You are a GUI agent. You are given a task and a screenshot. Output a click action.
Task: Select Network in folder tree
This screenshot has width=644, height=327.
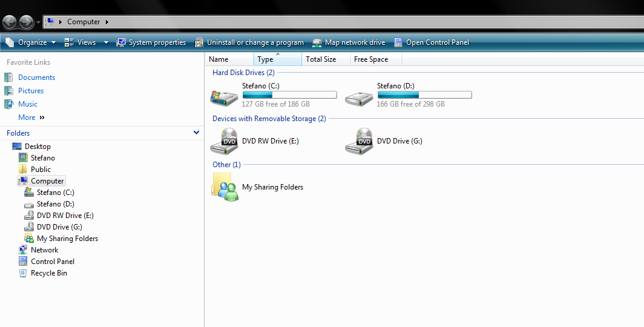[44, 249]
